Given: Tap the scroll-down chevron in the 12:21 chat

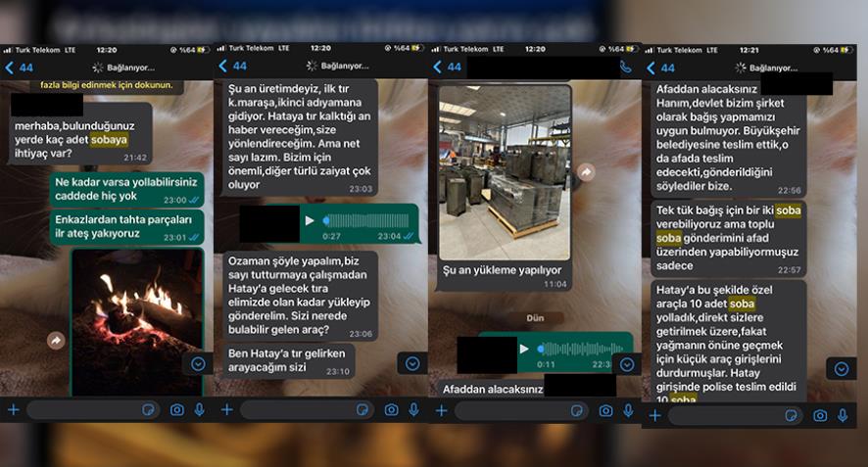Looking at the screenshot, I should pyautogui.click(x=842, y=368).
